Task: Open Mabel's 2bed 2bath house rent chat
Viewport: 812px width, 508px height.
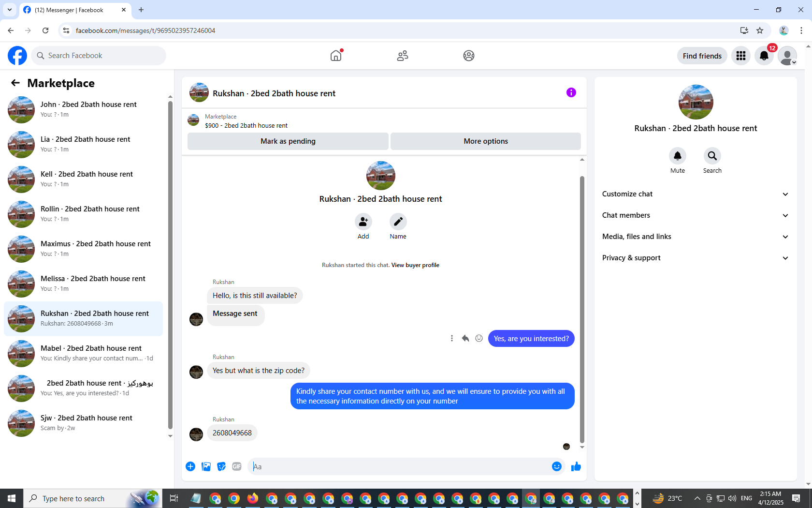Action: [83, 354]
